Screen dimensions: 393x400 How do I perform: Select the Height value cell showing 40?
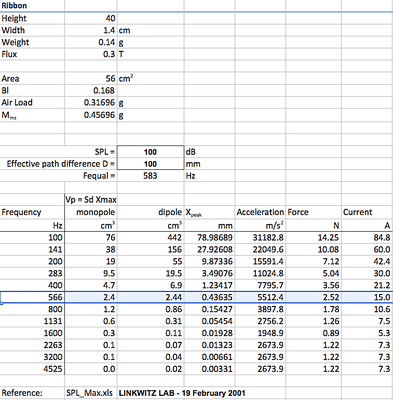click(x=91, y=18)
